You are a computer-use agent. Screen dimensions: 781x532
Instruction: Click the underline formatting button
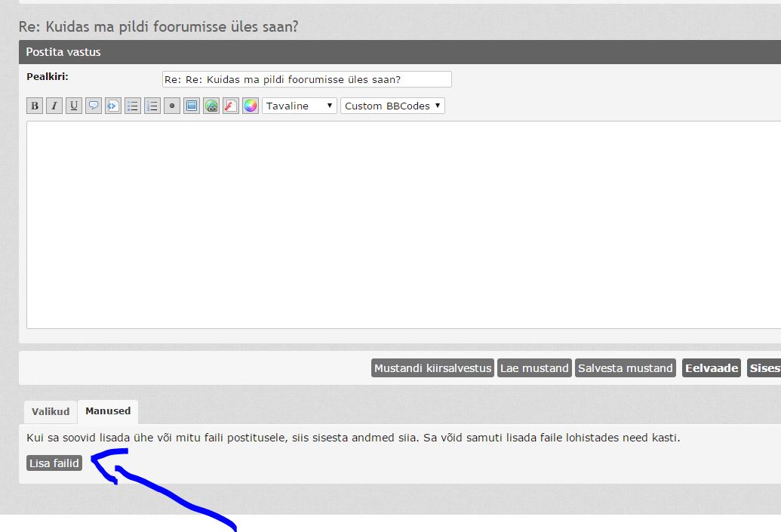point(73,106)
